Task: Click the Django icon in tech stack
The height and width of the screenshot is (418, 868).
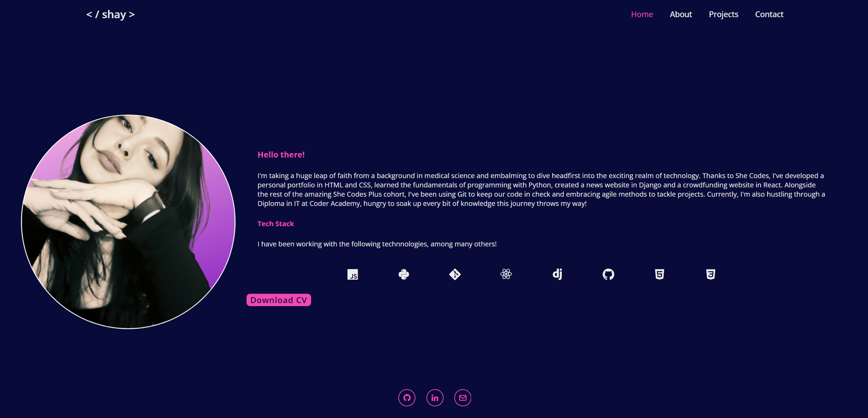Action: point(558,274)
